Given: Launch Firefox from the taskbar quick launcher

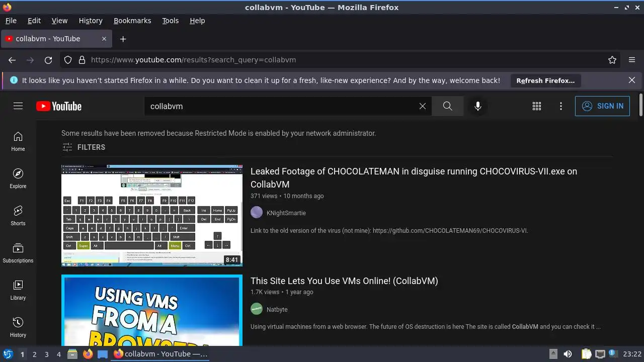Looking at the screenshot, I should (88, 354).
